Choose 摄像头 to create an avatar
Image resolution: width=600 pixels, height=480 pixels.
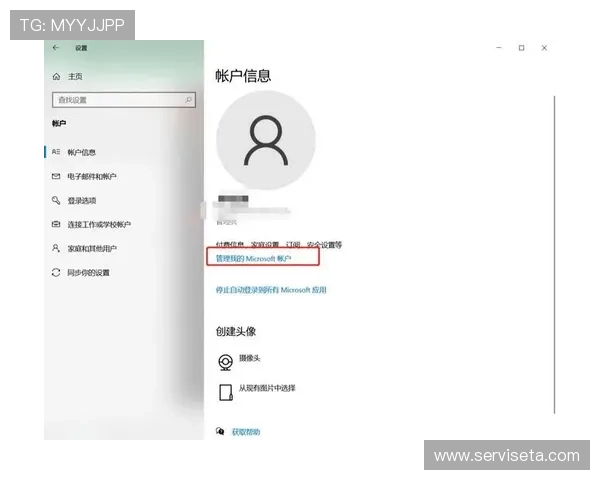pyautogui.click(x=249, y=358)
